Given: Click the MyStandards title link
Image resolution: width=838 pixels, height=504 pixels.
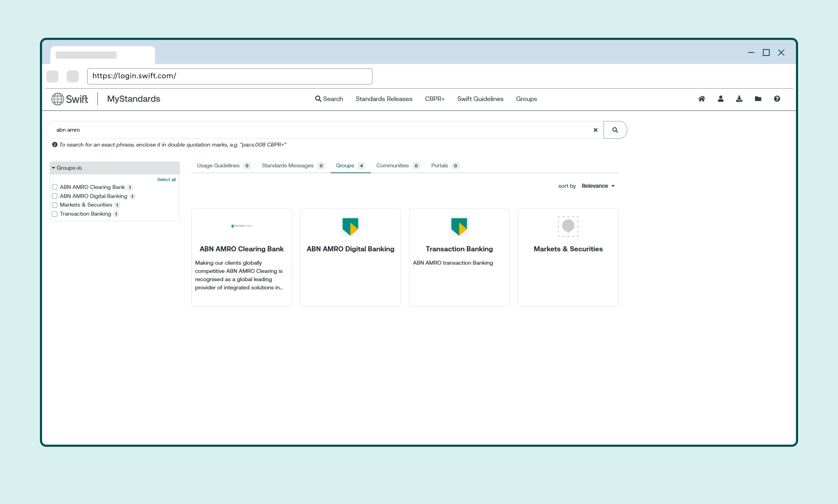Looking at the screenshot, I should click(x=133, y=99).
